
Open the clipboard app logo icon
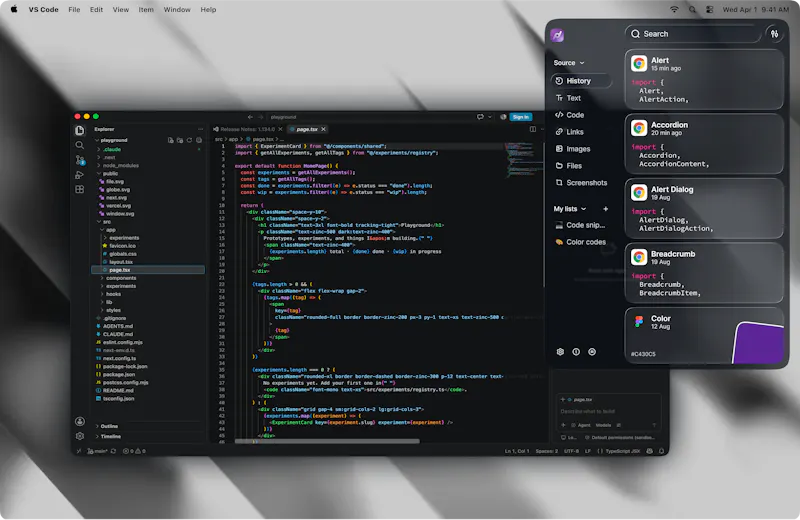click(557, 35)
